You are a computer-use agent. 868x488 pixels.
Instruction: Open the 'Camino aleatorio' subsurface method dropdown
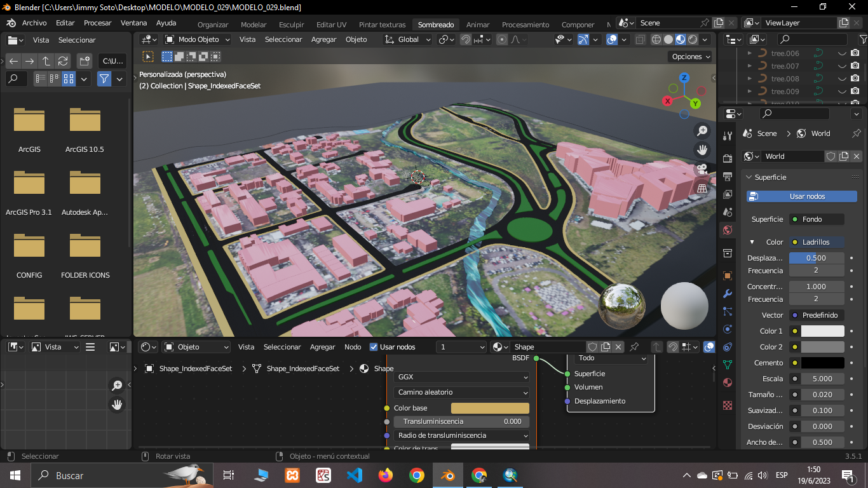click(461, 392)
